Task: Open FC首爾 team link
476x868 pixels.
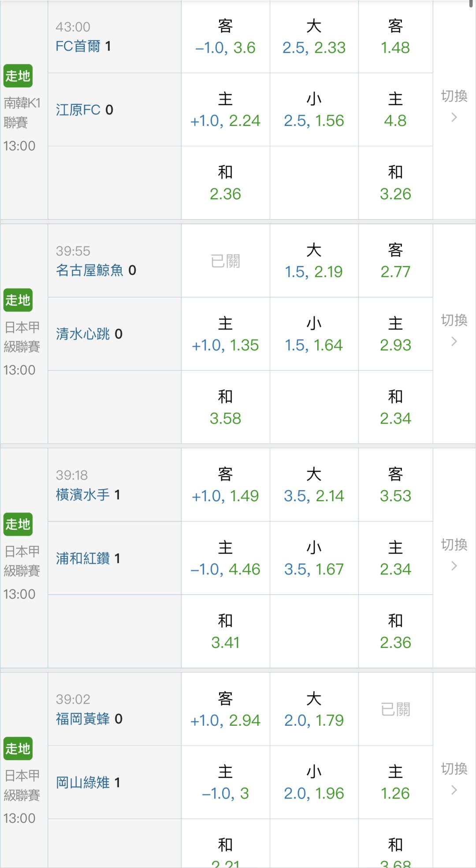Action: pos(78,46)
